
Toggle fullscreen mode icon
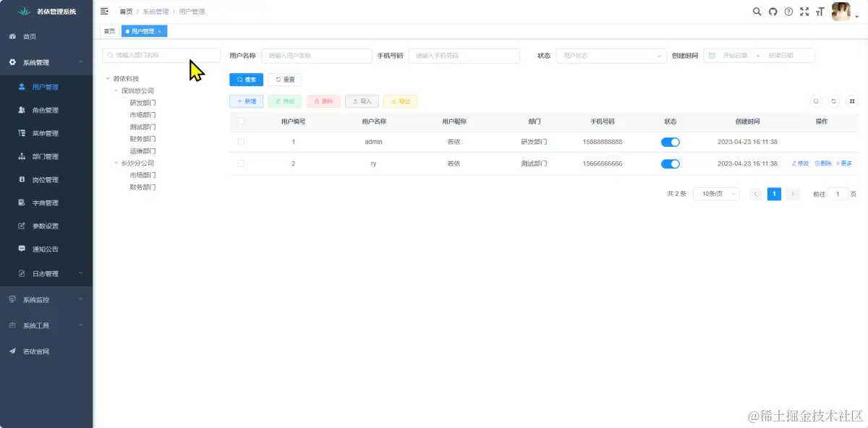pyautogui.click(x=804, y=12)
